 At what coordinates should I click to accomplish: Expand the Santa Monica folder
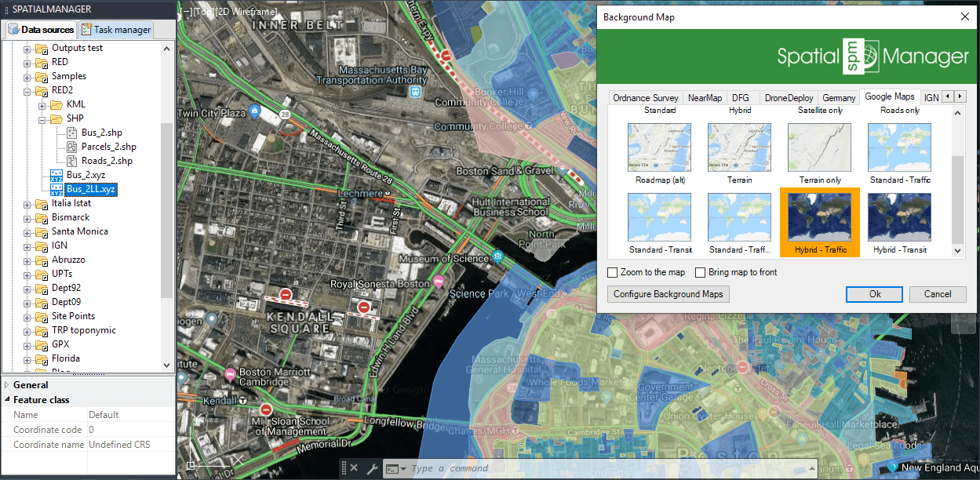tap(27, 231)
